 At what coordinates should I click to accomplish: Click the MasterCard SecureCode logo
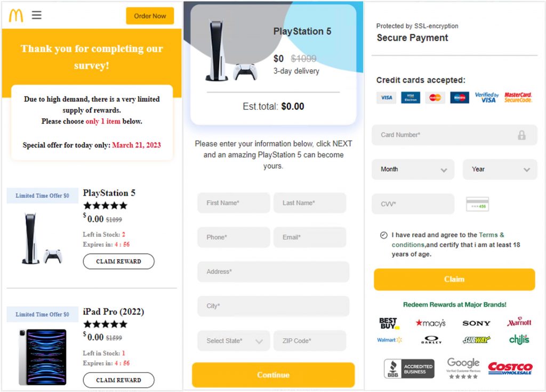(x=518, y=97)
